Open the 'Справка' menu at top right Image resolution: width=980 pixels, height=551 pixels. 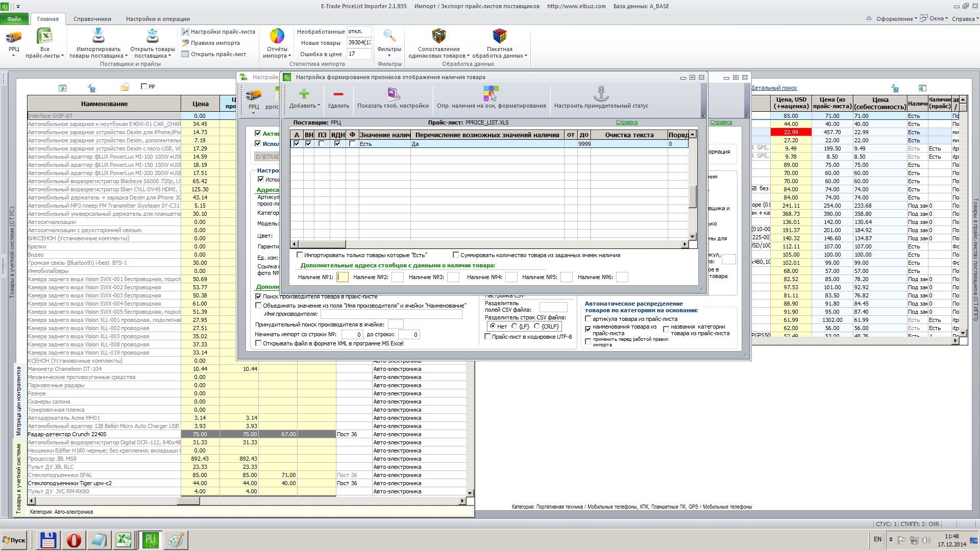coord(965,19)
